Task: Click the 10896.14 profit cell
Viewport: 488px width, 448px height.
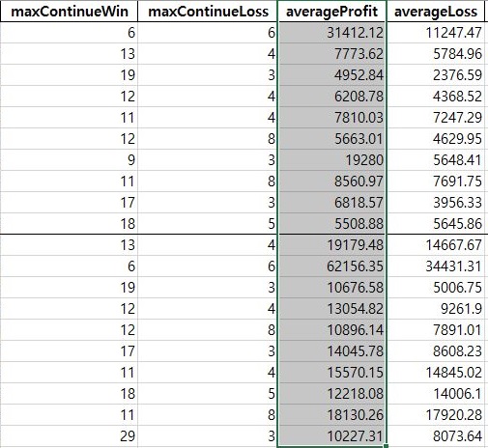Action: (x=331, y=330)
